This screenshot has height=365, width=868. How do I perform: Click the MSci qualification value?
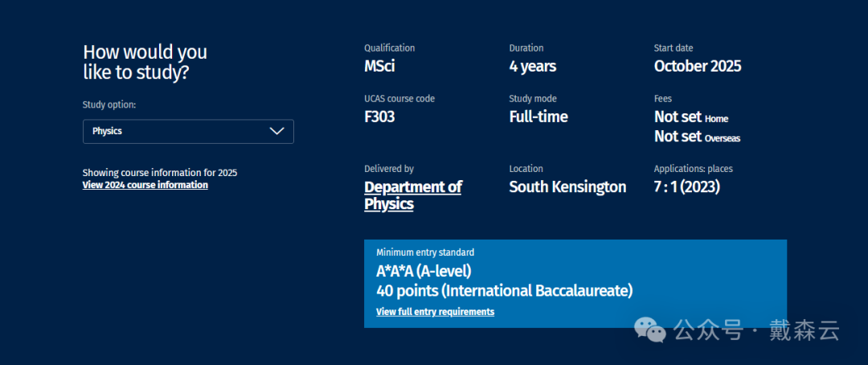click(x=379, y=66)
